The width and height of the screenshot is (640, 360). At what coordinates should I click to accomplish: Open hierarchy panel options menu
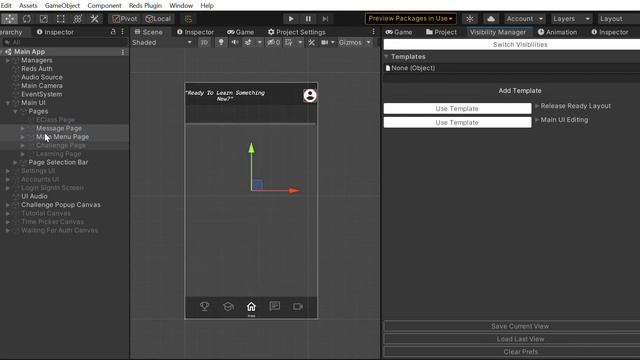click(x=122, y=31)
